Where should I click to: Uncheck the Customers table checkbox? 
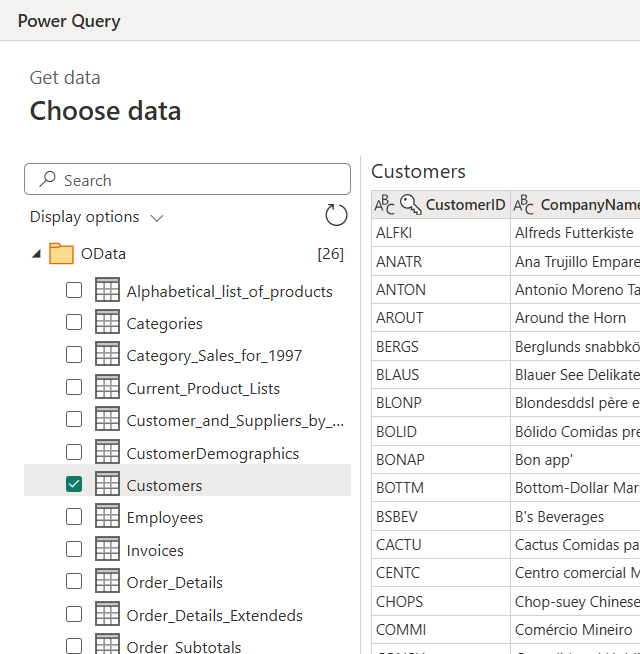74,485
